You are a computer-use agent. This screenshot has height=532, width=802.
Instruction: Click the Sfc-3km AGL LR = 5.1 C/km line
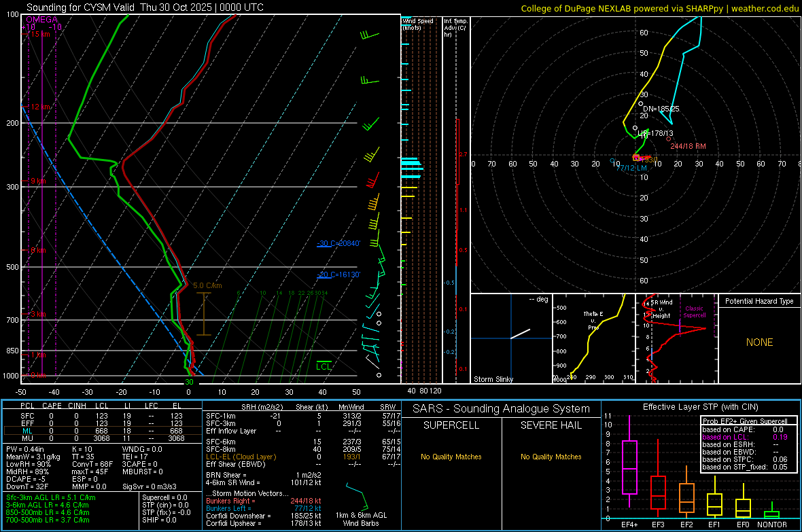tap(51, 497)
